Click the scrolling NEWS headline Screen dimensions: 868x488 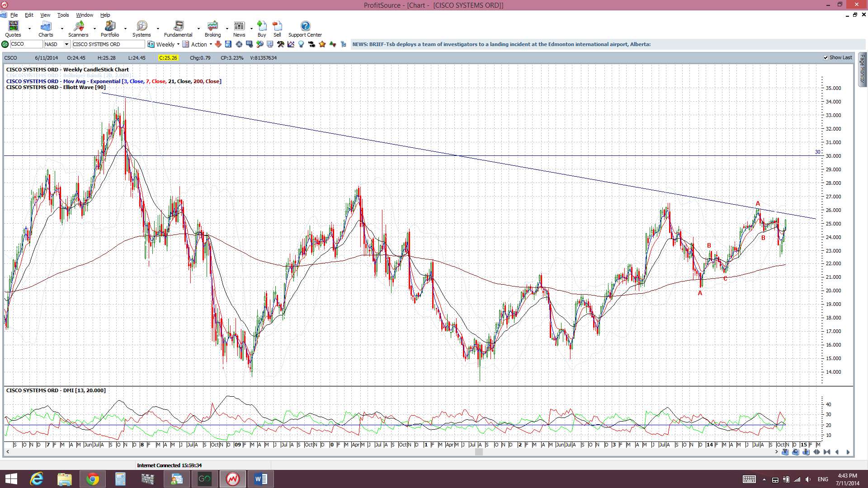(501, 44)
